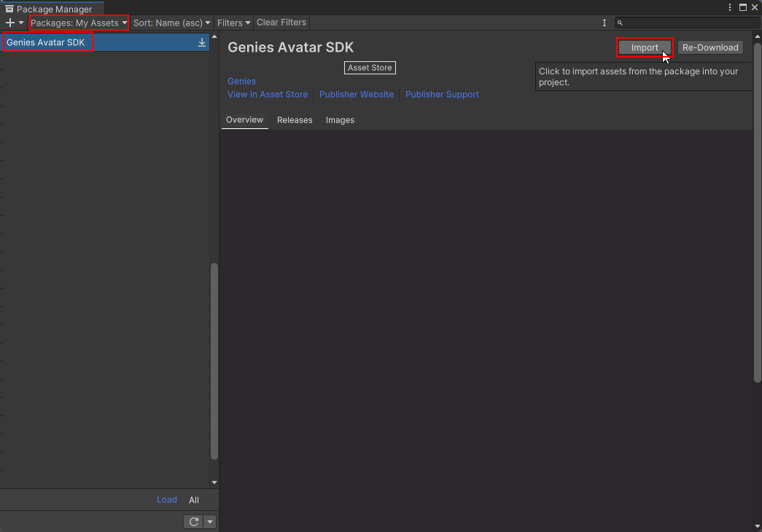Open the window menu kebab icon top right

730,7
